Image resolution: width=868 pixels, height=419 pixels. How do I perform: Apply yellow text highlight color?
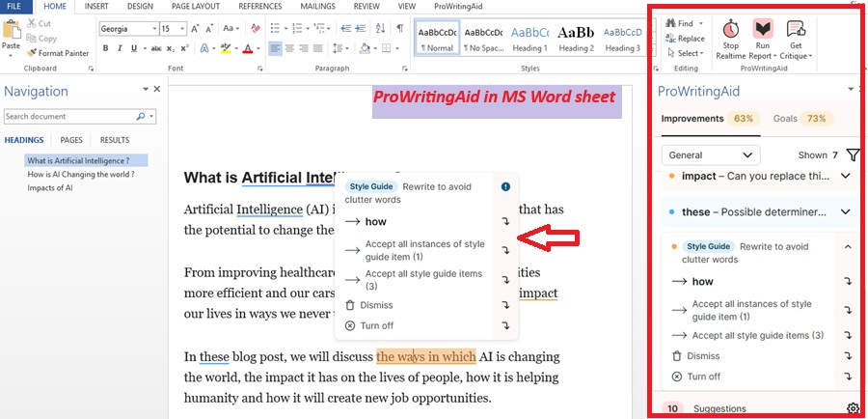[225, 48]
